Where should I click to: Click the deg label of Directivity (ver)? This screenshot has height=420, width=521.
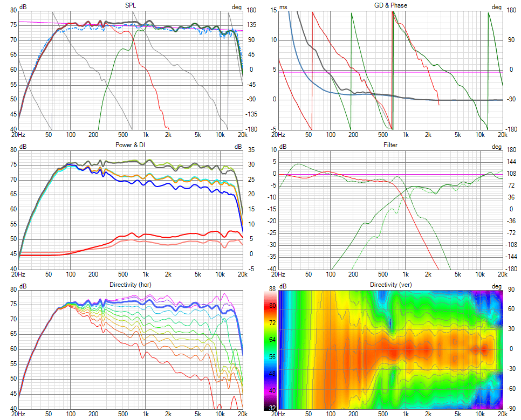click(x=497, y=286)
